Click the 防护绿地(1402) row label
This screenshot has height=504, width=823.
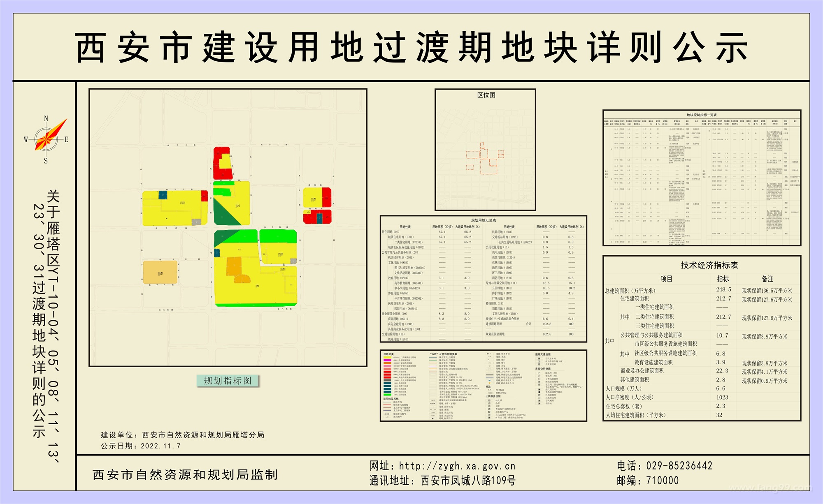(502, 293)
